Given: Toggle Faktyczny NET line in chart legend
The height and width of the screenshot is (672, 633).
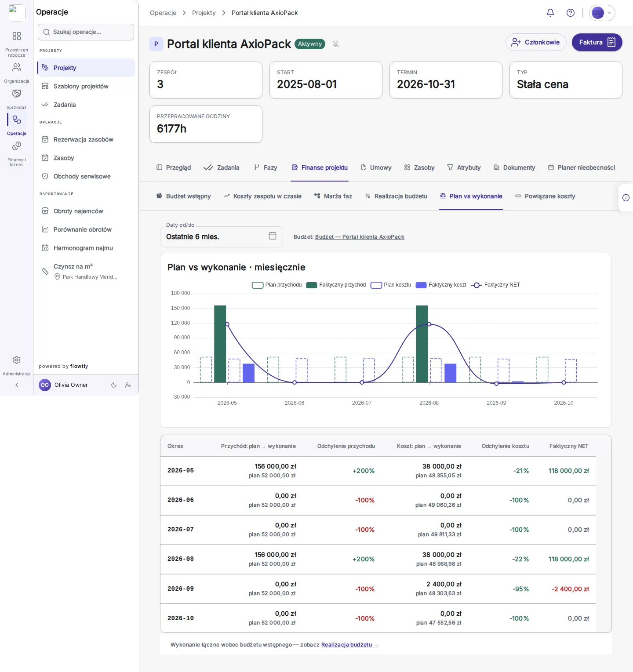Looking at the screenshot, I should (496, 285).
